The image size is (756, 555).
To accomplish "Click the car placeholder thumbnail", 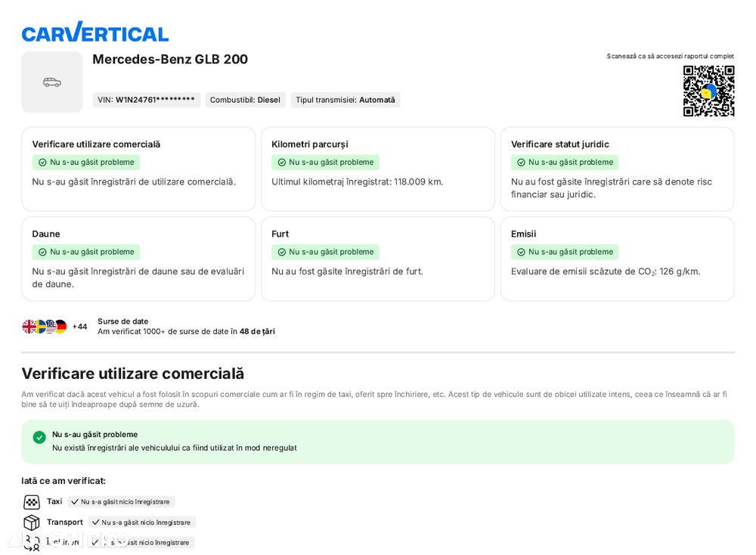I will [x=52, y=82].
